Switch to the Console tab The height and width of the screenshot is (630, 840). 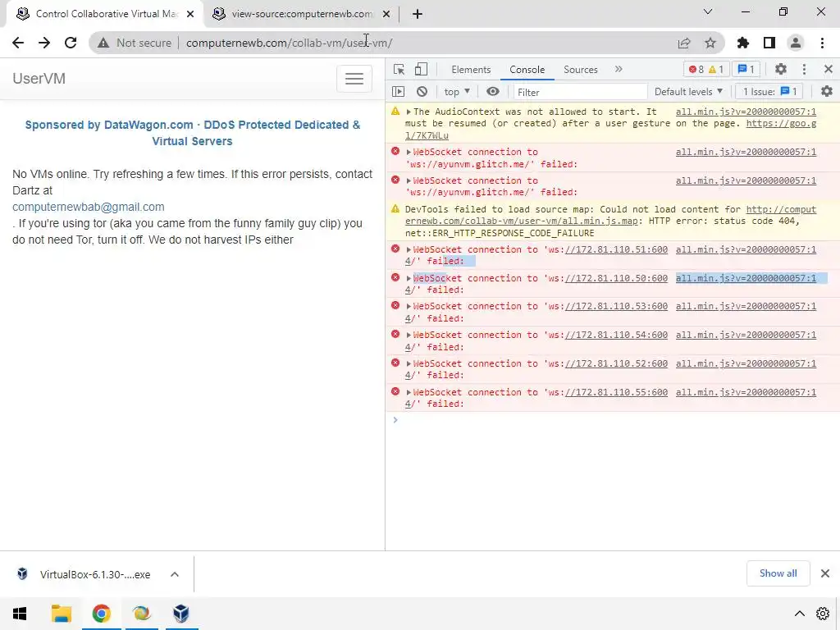(x=527, y=70)
